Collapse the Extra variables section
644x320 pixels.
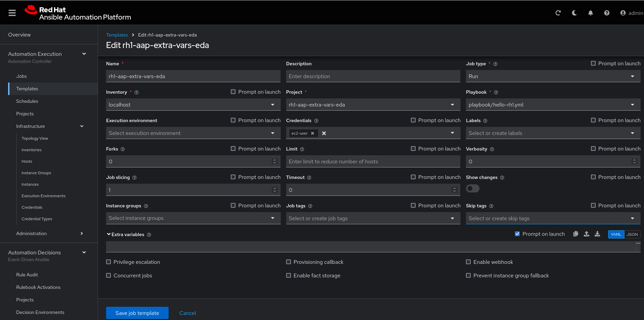tap(109, 234)
